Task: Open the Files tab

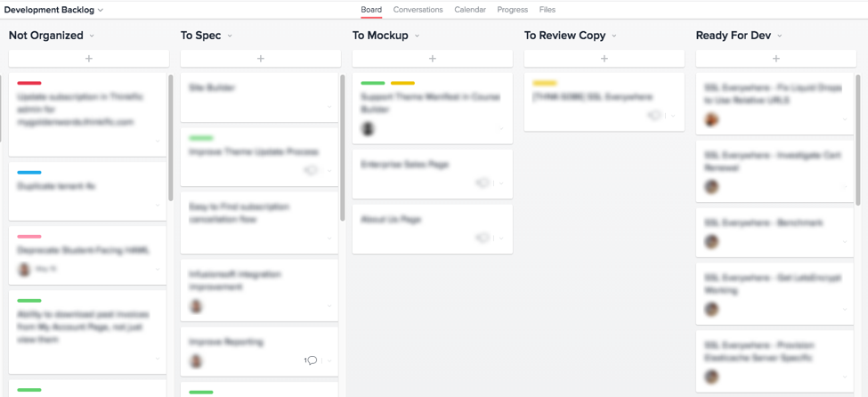Action: tap(548, 10)
